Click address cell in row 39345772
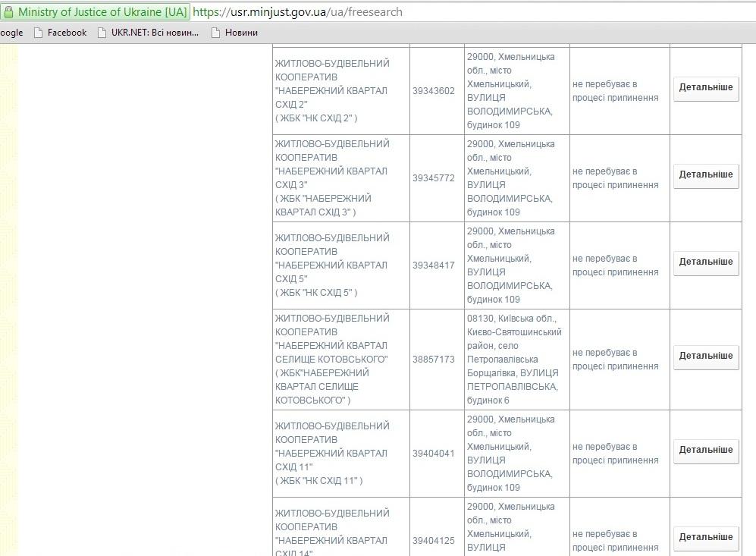 pos(517,178)
